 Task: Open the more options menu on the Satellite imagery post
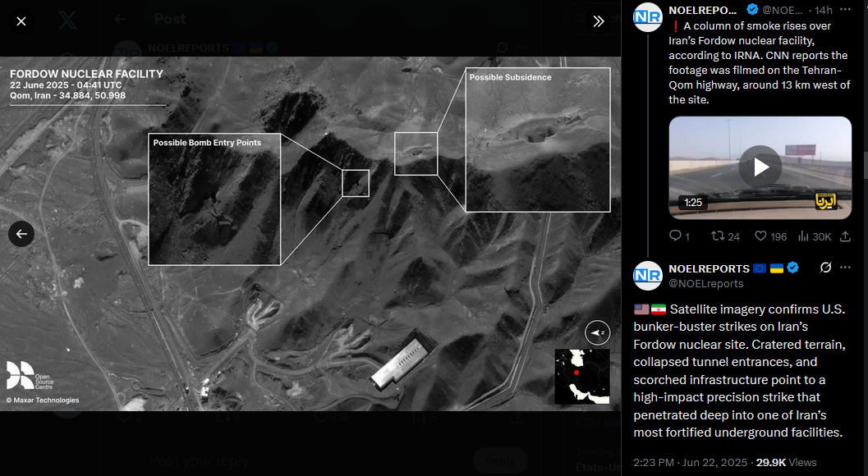click(x=845, y=268)
